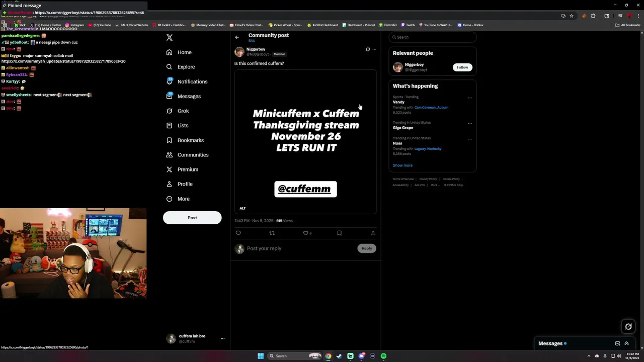Go back with the arrow beside Community post

(237, 37)
